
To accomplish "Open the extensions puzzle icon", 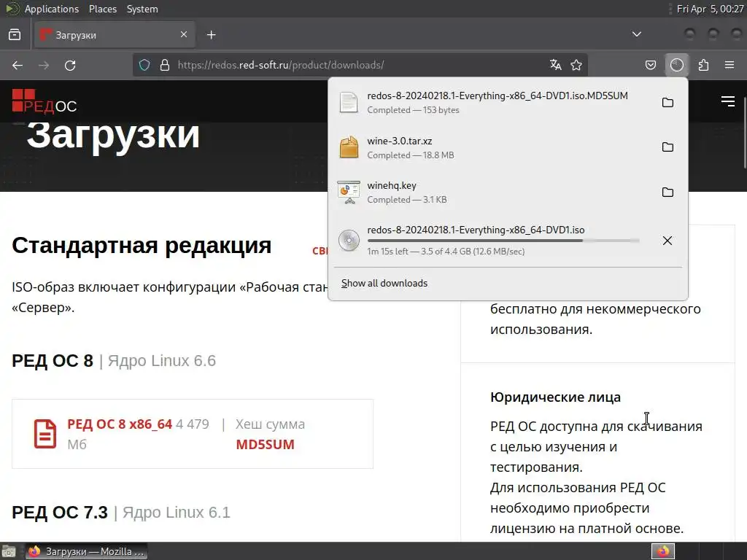I will tap(703, 65).
